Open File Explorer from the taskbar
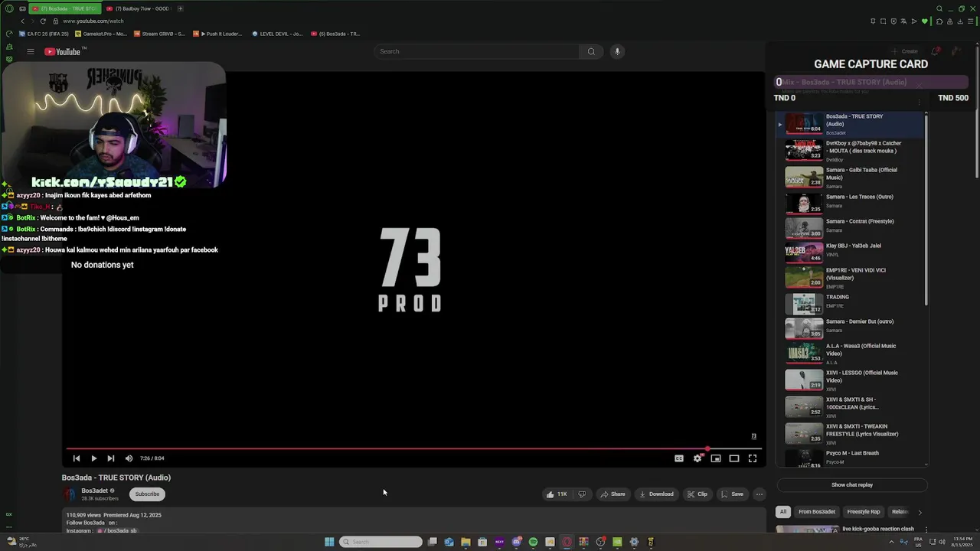 pos(465,542)
